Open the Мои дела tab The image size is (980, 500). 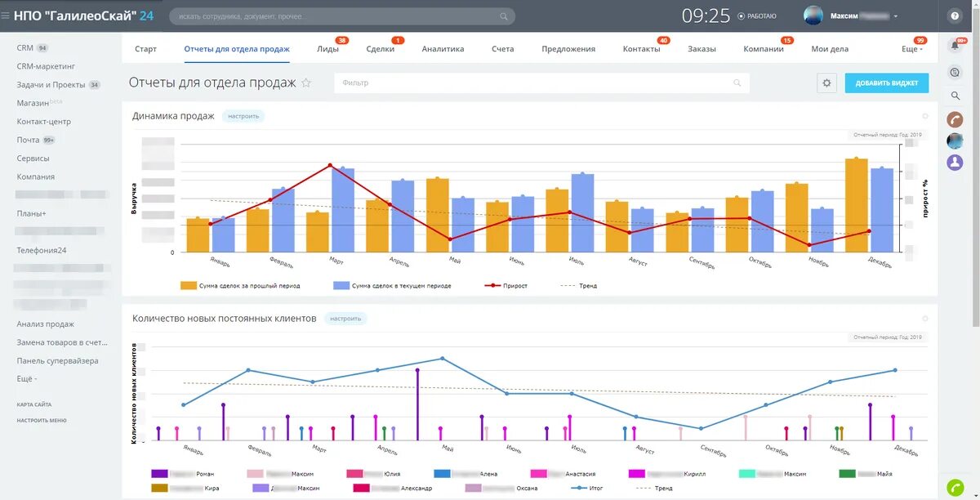830,49
